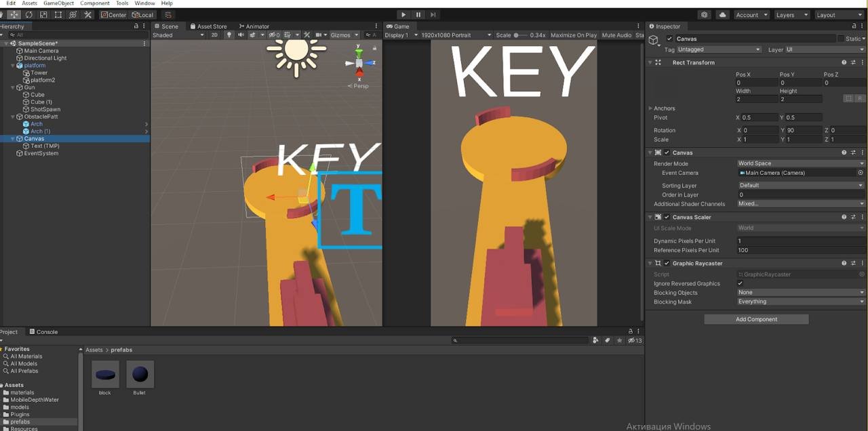Image resolution: width=868 pixels, height=431 pixels.
Task: Toggle the Canvas GameObject active checkbox
Action: tap(669, 39)
